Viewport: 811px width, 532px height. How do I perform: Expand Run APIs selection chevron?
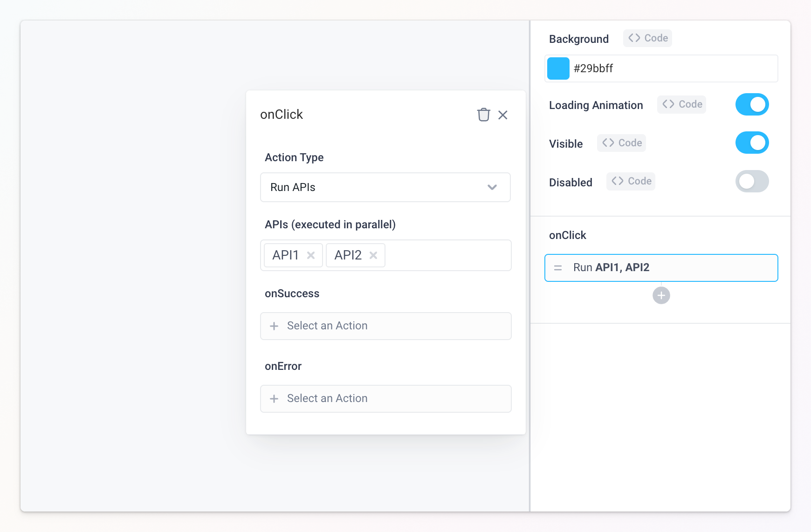[491, 187]
